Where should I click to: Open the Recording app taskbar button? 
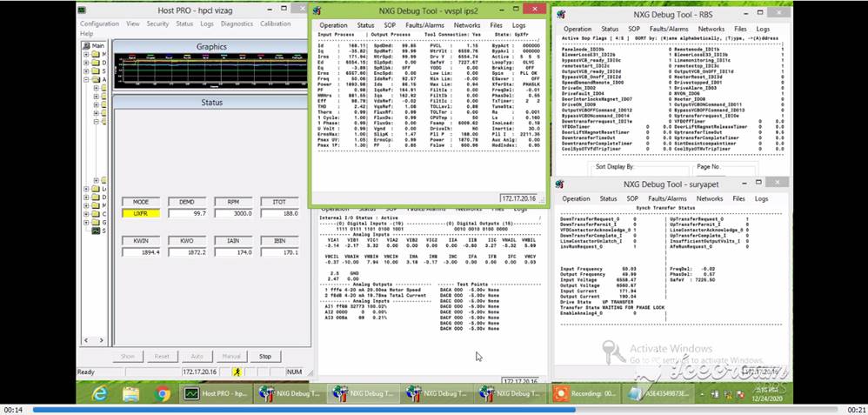tap(585, 393)
